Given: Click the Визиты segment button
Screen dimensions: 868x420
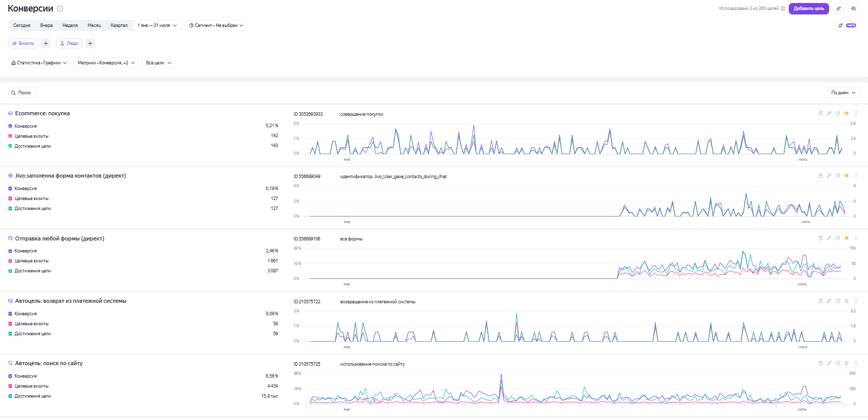Looking at the screenshot, I should [23, 43].
